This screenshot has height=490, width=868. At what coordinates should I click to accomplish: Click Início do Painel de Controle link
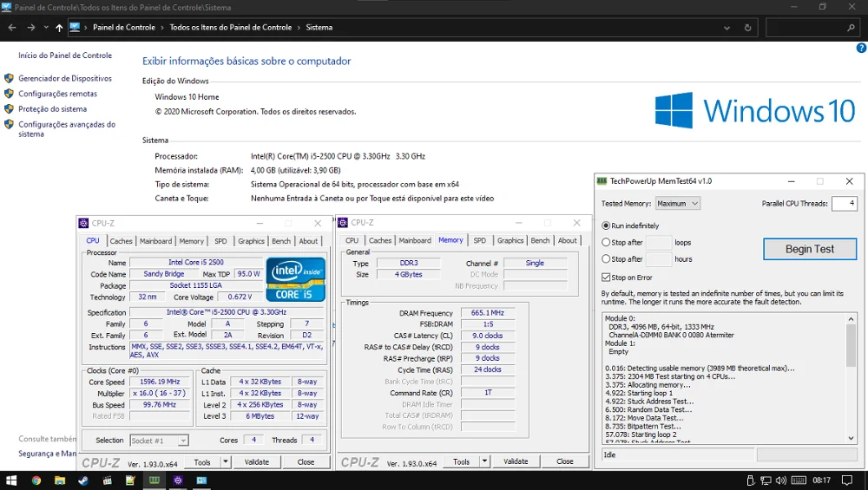(x=65, y=56)
